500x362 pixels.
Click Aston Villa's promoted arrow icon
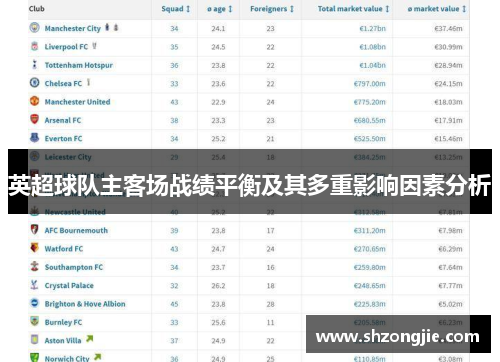pyautogui.click(x=89, y=339)
